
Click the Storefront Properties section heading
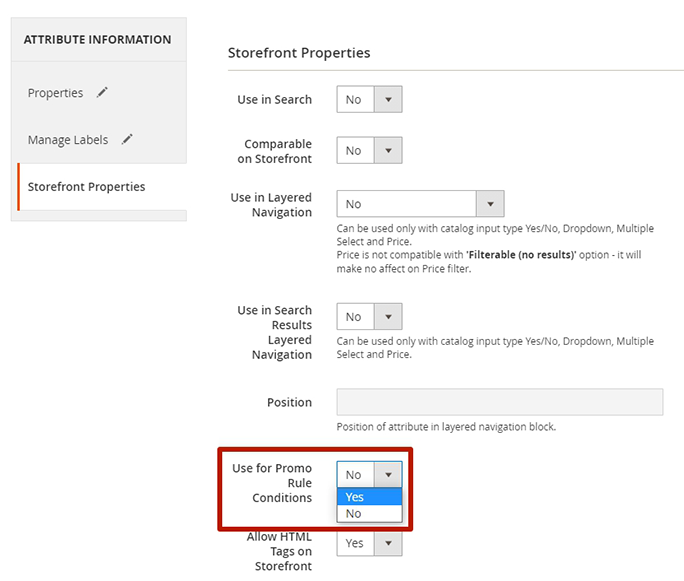point(299,52)
